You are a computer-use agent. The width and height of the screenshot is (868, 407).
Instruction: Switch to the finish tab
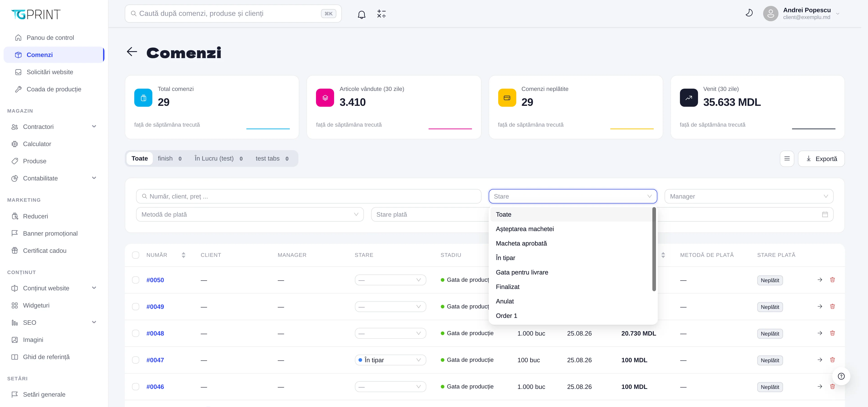[170, 158]
